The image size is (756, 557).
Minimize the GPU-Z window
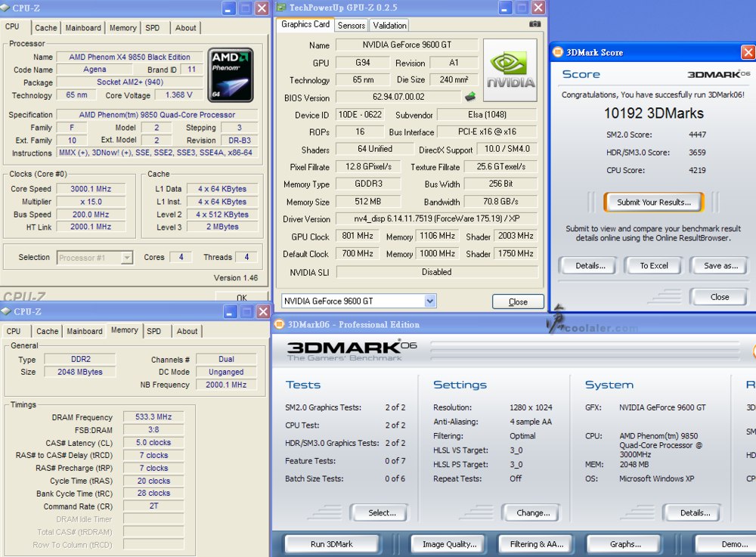pyautogui.click(x=505, y=8)
